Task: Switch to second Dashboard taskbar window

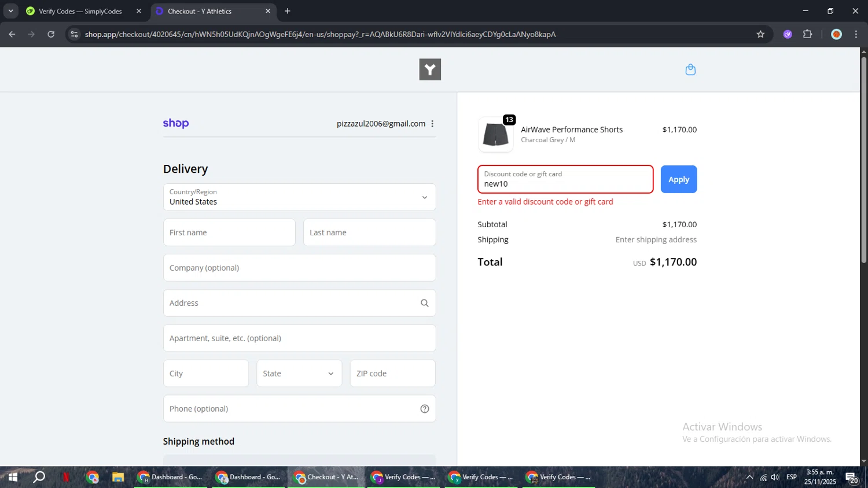Action: pyautogui.click(x=249, y=477)
